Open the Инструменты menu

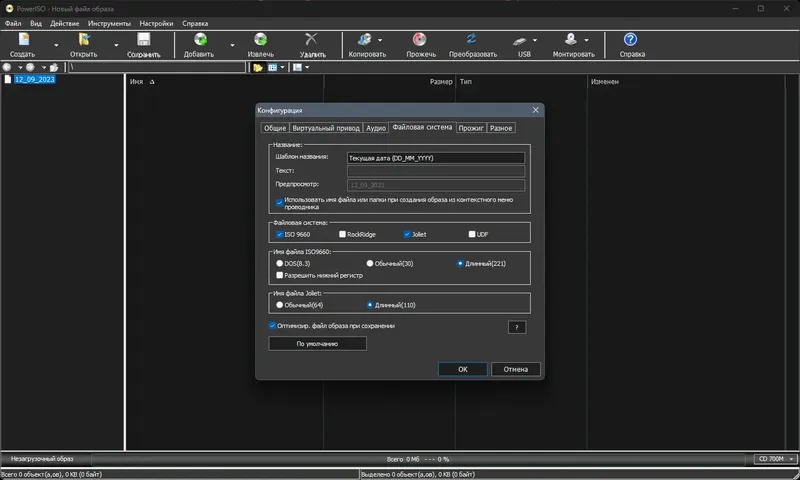[109, 23]
